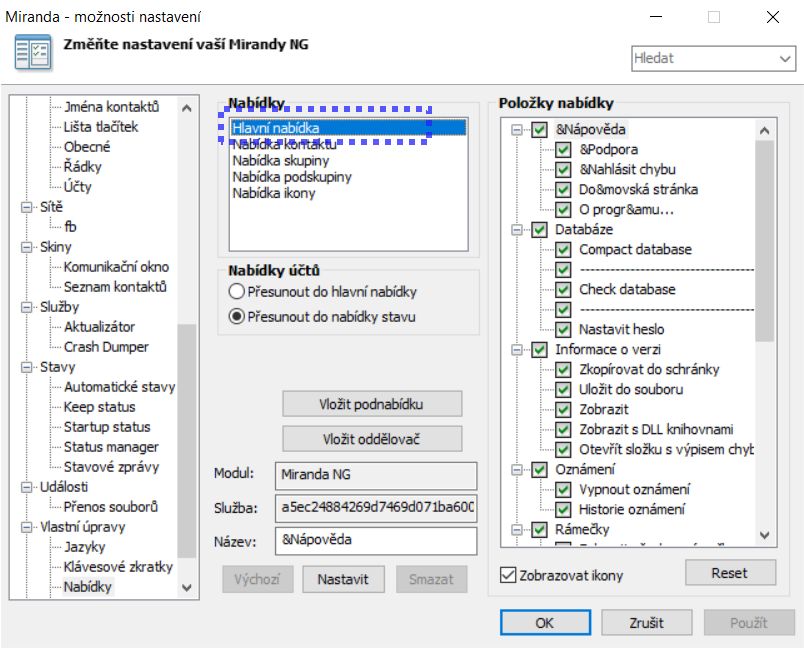Select the Uložit do souboru item
The height and width of the screenshot is (648, 804).
click(x=631, y=390)
